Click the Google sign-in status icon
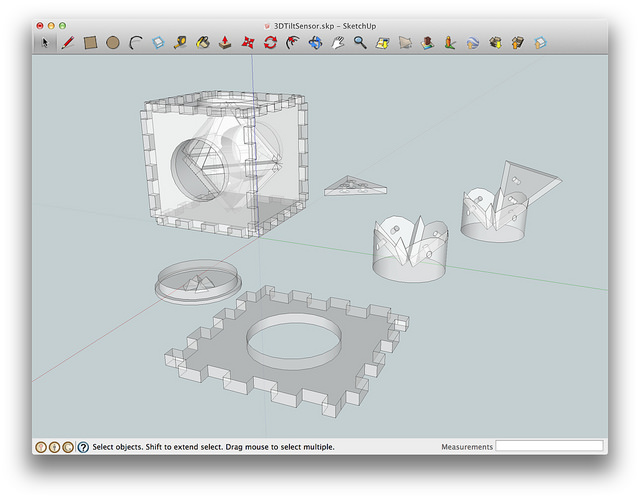This screenshot has width=640, height=499. pyautogui.click(x=68, y=447)
